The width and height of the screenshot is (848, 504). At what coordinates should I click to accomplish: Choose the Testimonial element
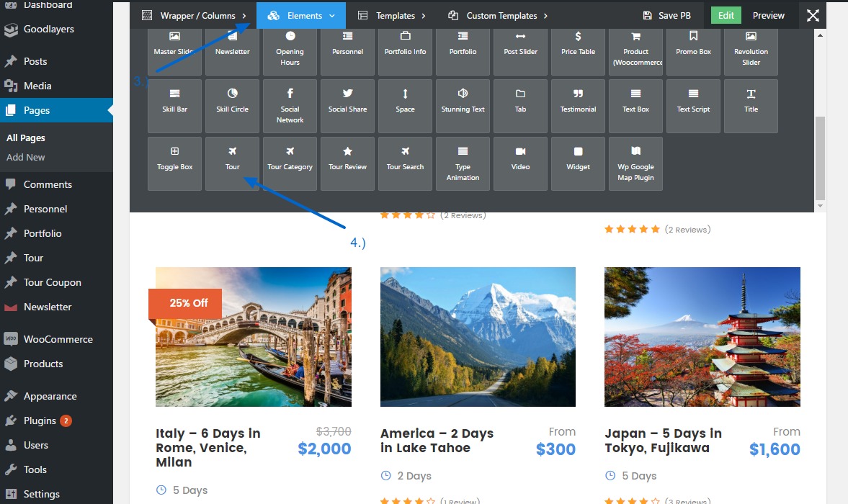(578, 106)
